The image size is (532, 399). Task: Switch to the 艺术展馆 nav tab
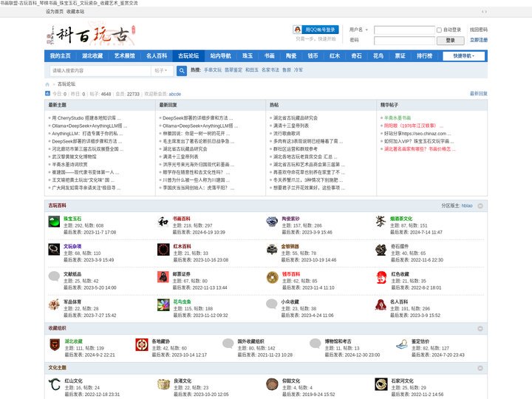coord(125,56)
